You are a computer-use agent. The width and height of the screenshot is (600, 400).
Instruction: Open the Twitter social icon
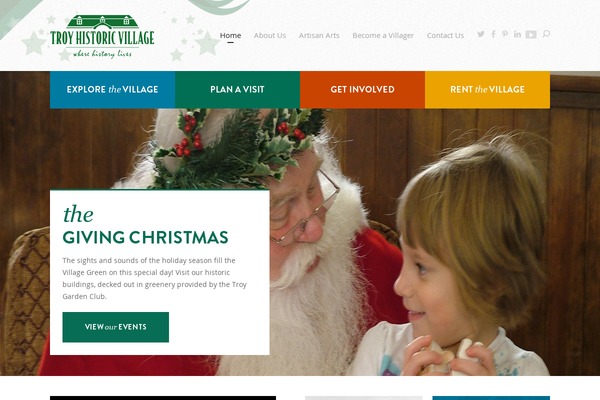click(x=481, y=34)
